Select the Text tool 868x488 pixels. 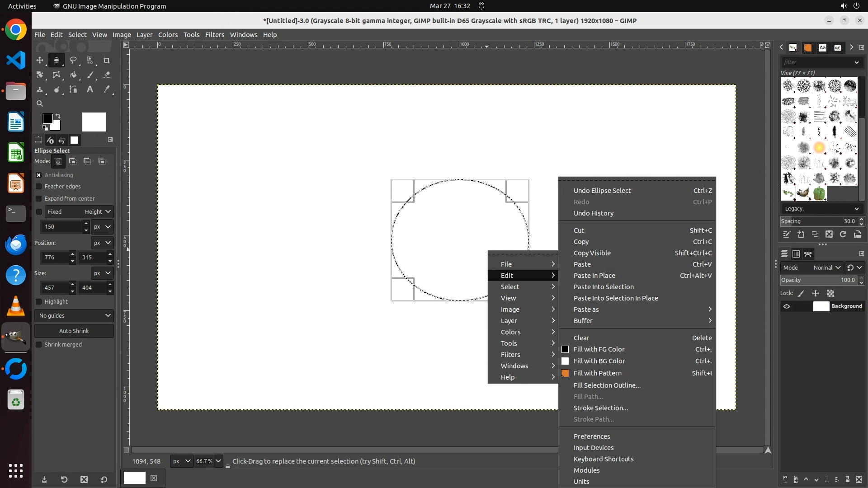pyautogui.click(x=90, y=89)
